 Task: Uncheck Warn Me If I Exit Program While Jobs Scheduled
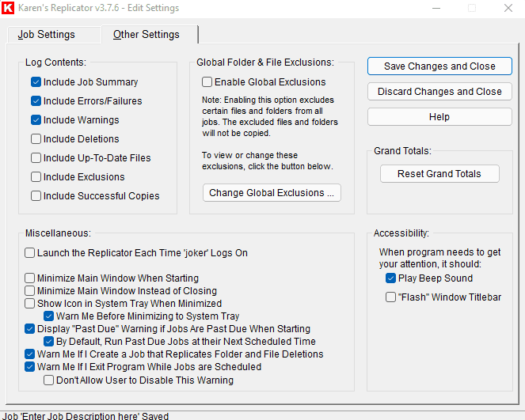point(29,367)
